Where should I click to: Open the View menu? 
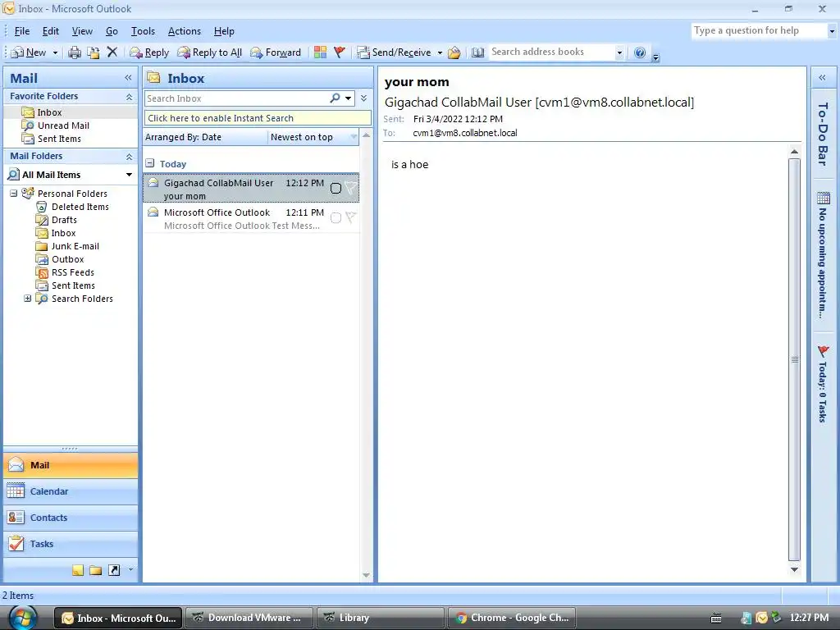click(x=83, y=31)
